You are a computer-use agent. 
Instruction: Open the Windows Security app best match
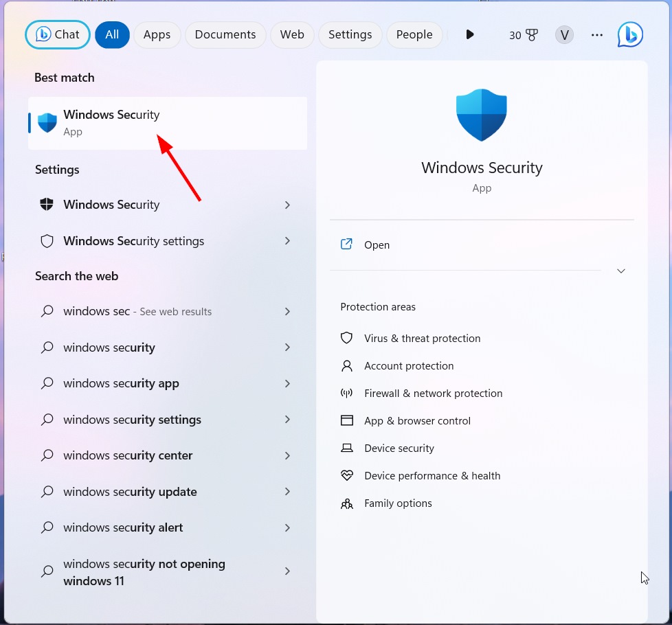(x=168, y=123)
